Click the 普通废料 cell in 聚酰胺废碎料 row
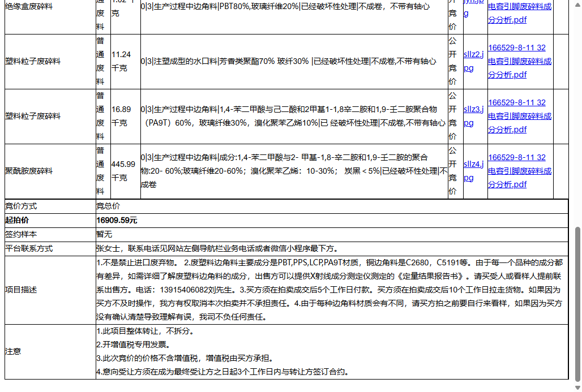This screenshot has height=392, width=582. [103, 171]
